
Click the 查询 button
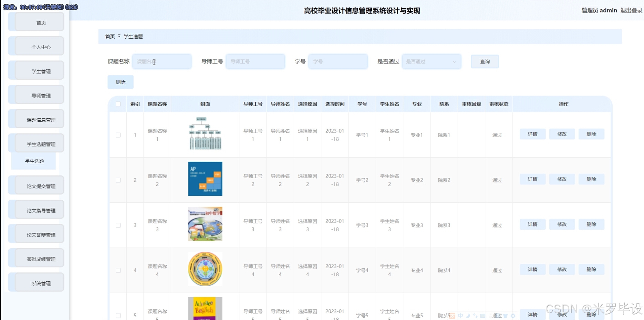click(485, 61)
